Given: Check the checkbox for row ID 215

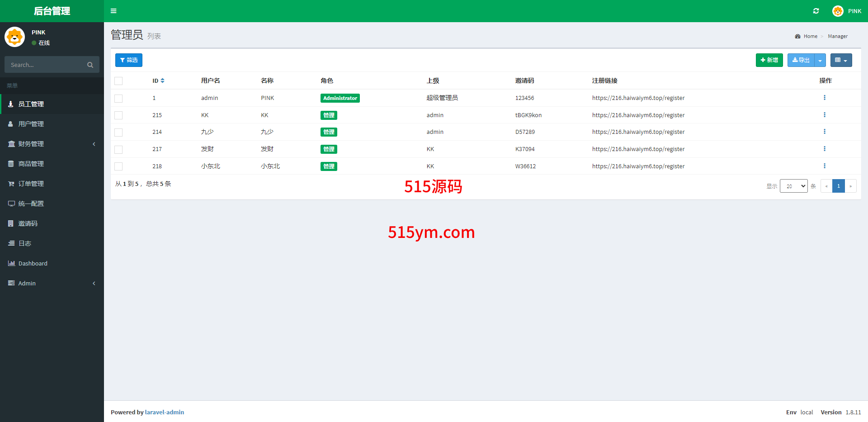Looking at the screenshot, I should (118, 115).
